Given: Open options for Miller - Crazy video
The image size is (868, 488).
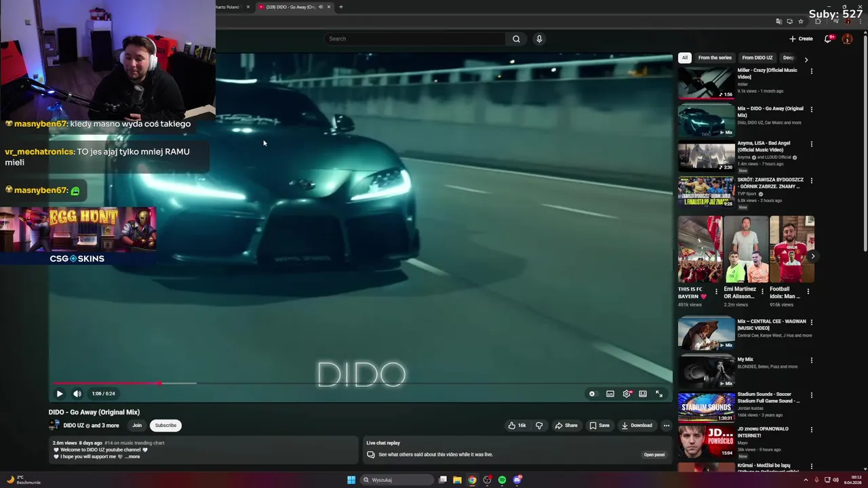Looking at the screenshot, I should (x=811, y=71).
